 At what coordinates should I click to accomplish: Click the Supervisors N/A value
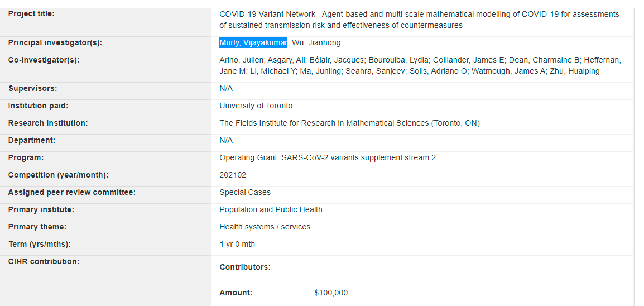tap(226, 88)
